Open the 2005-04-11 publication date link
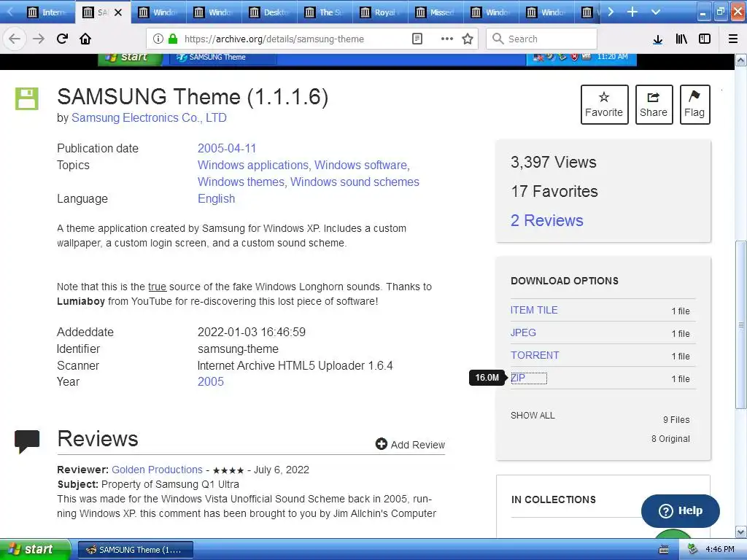The width and height of the screenshot is (747, 560). click(227, 148)
